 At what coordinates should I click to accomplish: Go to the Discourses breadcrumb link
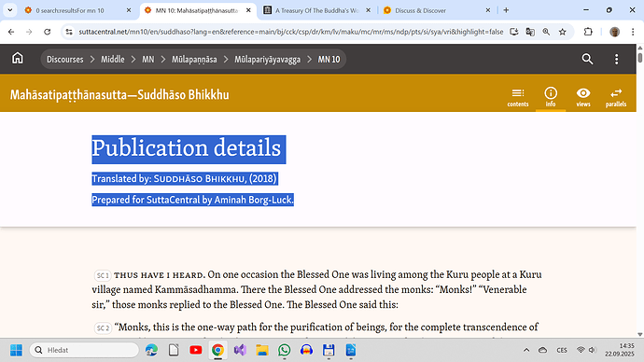tap(65, 59)
